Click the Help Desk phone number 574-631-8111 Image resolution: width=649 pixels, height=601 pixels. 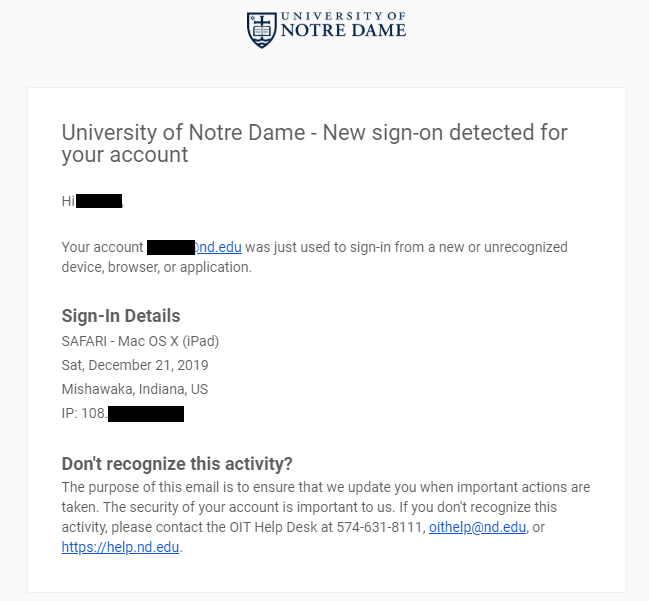click(x=380, y=527)
